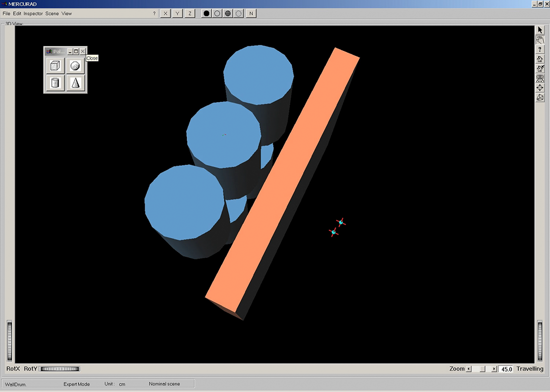Select the hand navigation tool
The image size is (550, 392).
[540, 39]
